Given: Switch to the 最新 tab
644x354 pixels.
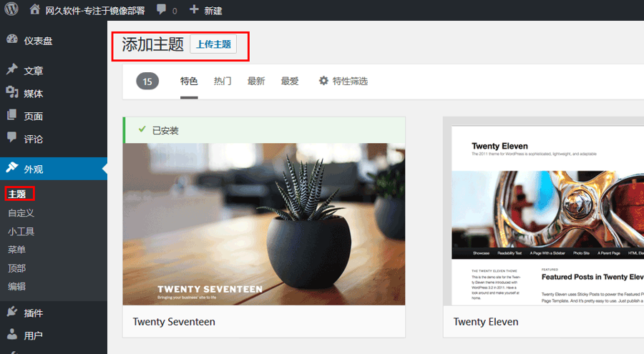Looking at the screenshot, I should (x=256, y=82).
